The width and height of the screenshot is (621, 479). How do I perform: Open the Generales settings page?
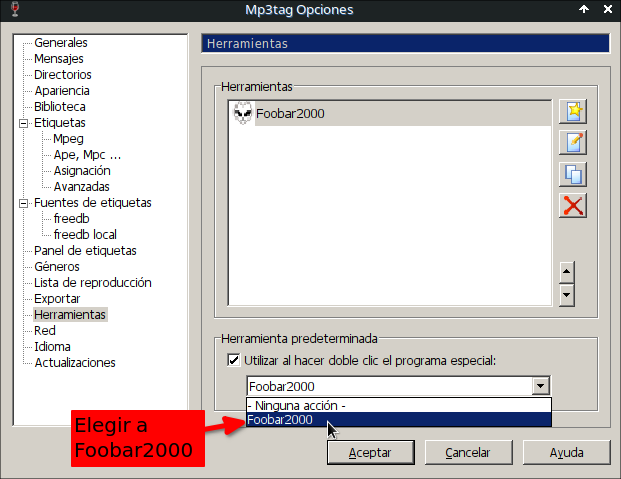(x=61, y=42)
